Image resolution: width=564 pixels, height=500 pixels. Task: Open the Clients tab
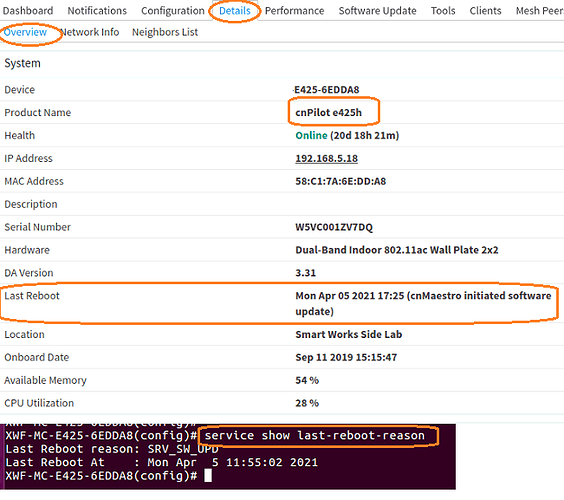click(485, 11)
